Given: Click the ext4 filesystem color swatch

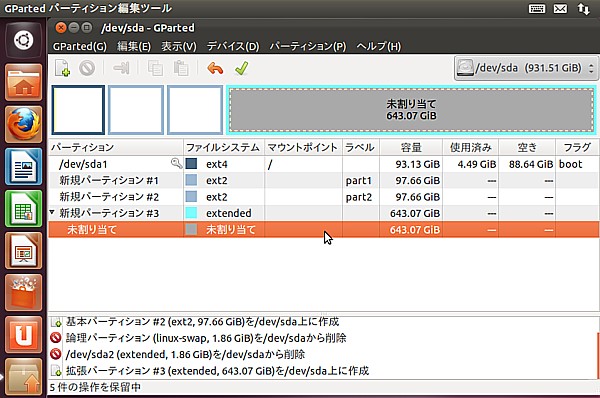Looking at the screenshot, I should [x=191, y=164].
